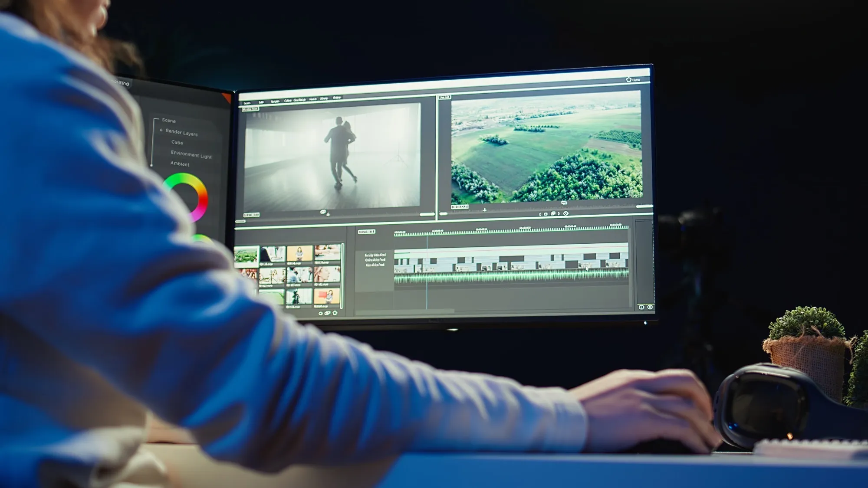The width and height of the screenshot is (868, 488).
Task: Click the oval icon below media bin
Action: tap(321, 313)
